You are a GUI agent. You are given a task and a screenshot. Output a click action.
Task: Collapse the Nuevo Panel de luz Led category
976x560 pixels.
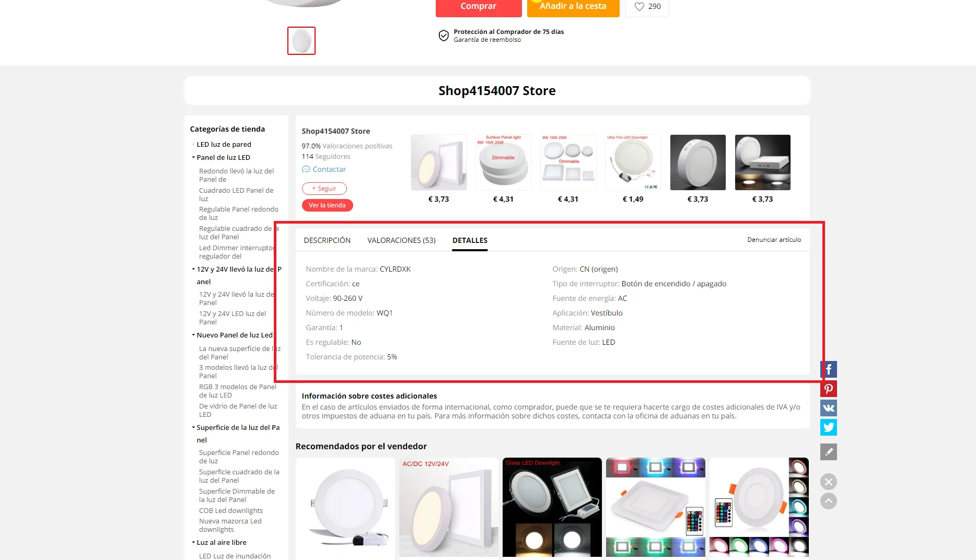coord(193,335)
